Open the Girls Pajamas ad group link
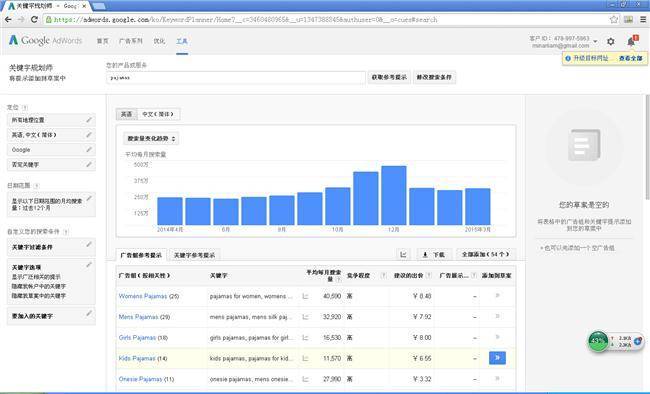The image size is (650, 394). point(137,338)
